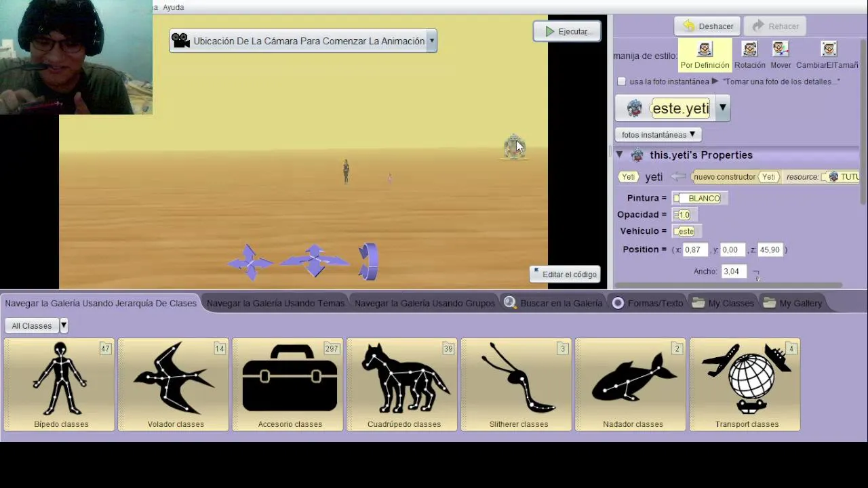
Task: Open 'Navegar la Galería Usando Jerarquía De Clases' tab
Action: tap(100, 303)
